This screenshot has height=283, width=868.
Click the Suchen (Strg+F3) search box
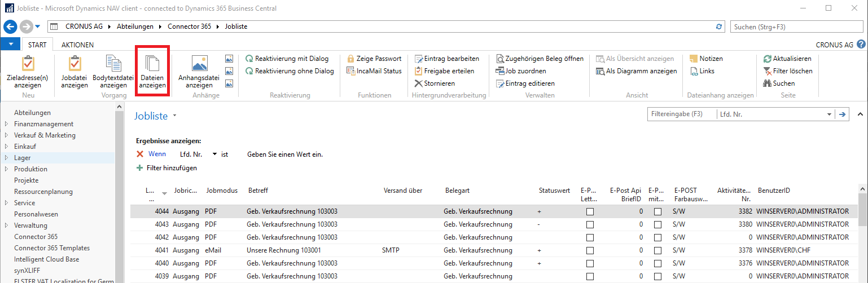[x=796, y=26]
